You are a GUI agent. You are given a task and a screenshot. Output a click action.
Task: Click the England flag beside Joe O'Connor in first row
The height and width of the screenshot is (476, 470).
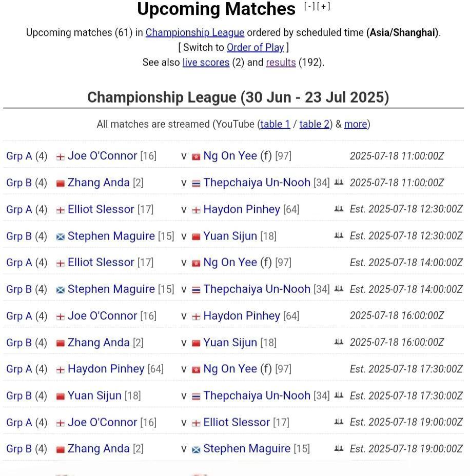(x=61, y=156)
